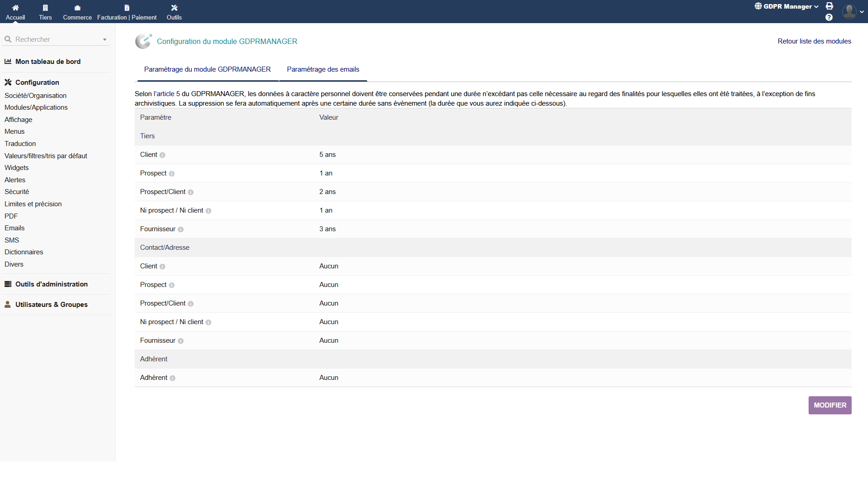This screenshot has width=868, height=481.
Task: Select Paramétrage du module GDPRMANAGER tab
Action: 207,69
